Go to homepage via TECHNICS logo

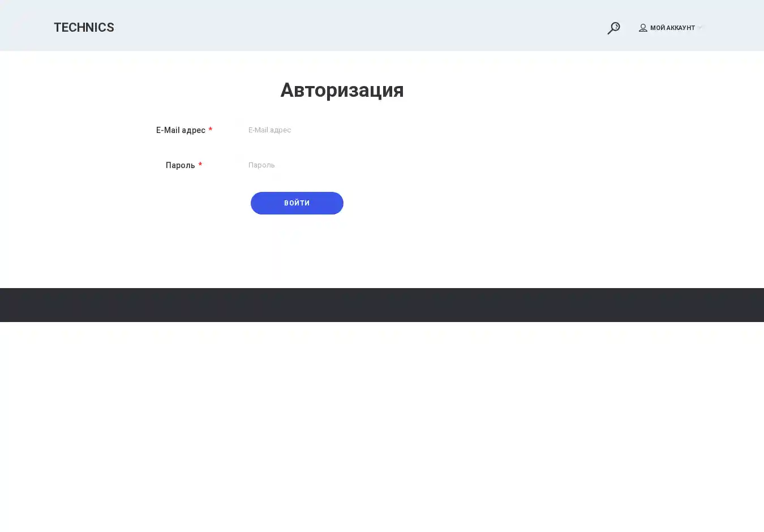tap(84, 28)
